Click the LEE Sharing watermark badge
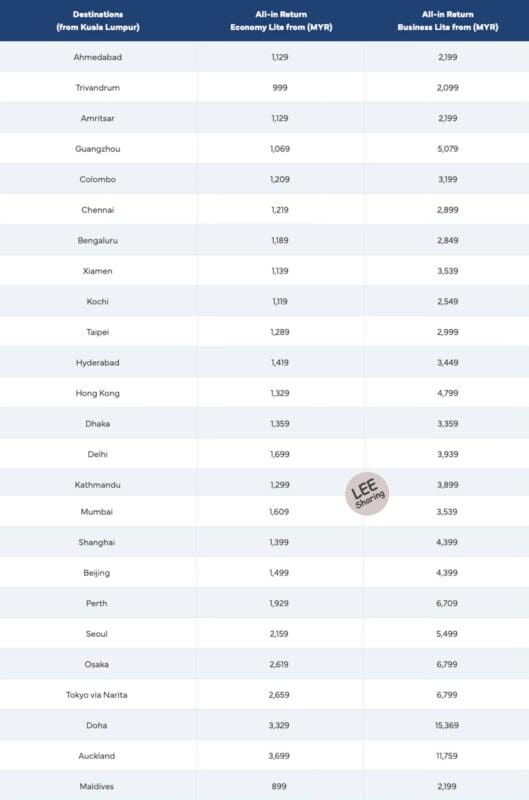This screenshot has width=529, height=800. pyautogui.click(x=367, y=493)
